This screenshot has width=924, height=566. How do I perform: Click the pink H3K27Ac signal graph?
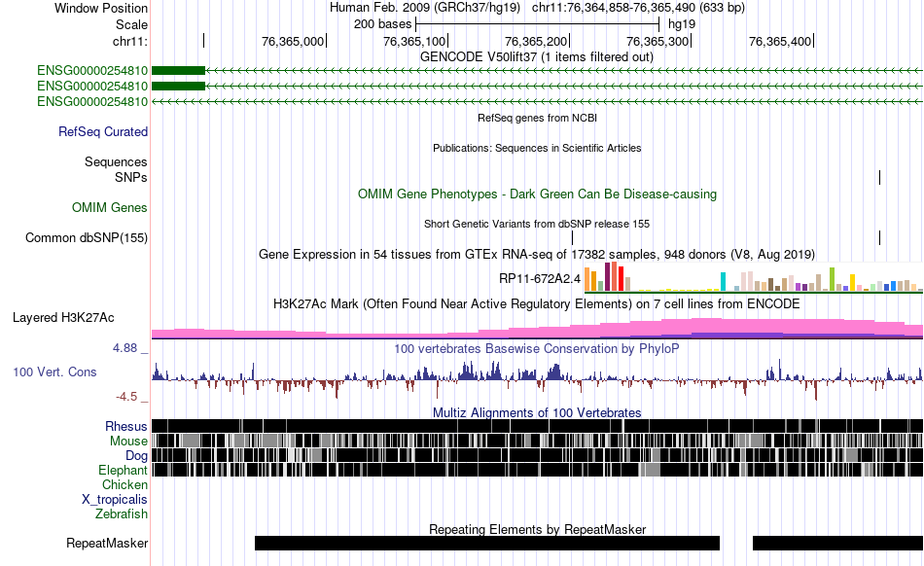pyautogui.click(x=537, y=329)
